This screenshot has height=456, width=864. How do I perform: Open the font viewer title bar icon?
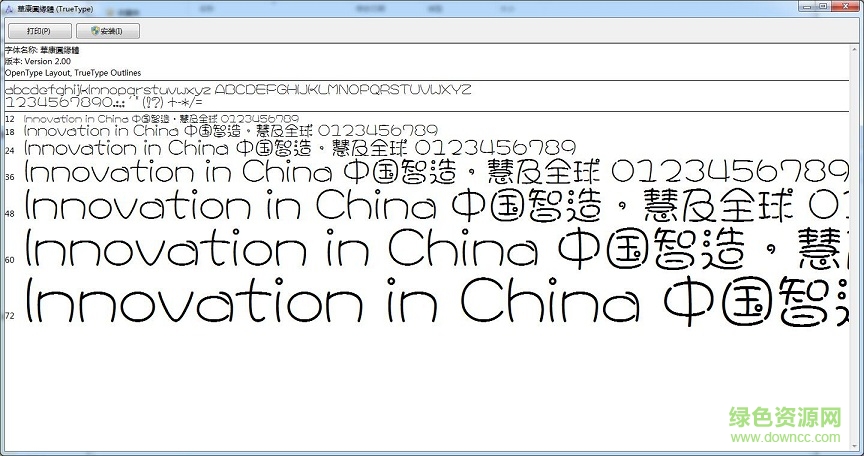8,9
